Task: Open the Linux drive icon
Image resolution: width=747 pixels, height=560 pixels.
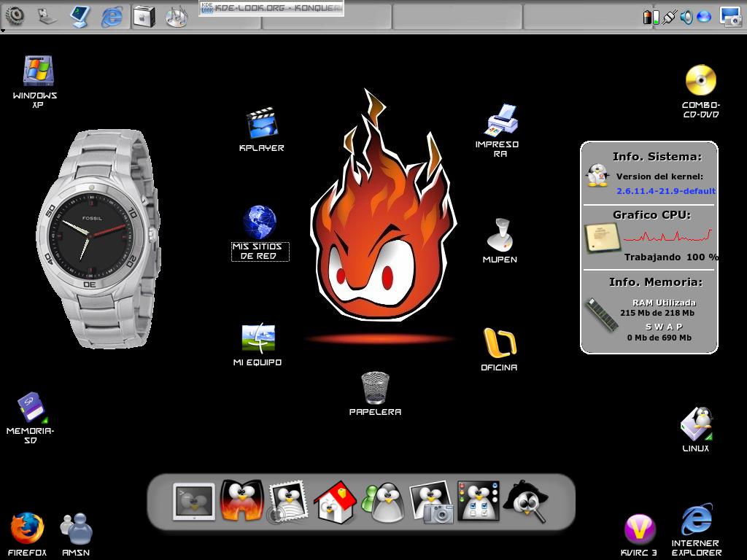Action: click(x=696, y=424)
